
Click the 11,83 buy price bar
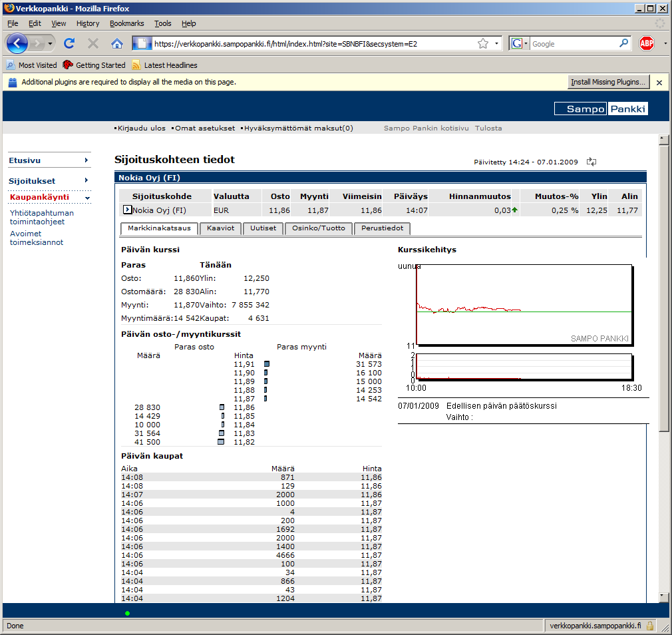[222, 433]
